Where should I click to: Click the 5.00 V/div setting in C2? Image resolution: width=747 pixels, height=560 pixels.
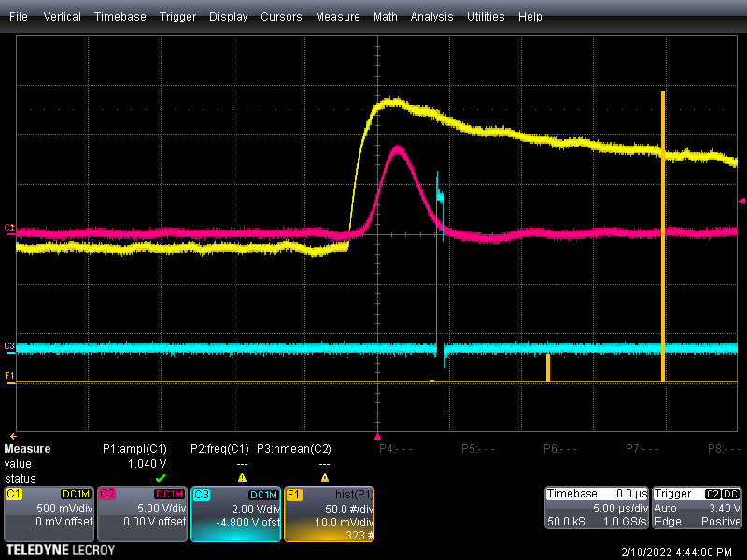[x=162, y=508]
